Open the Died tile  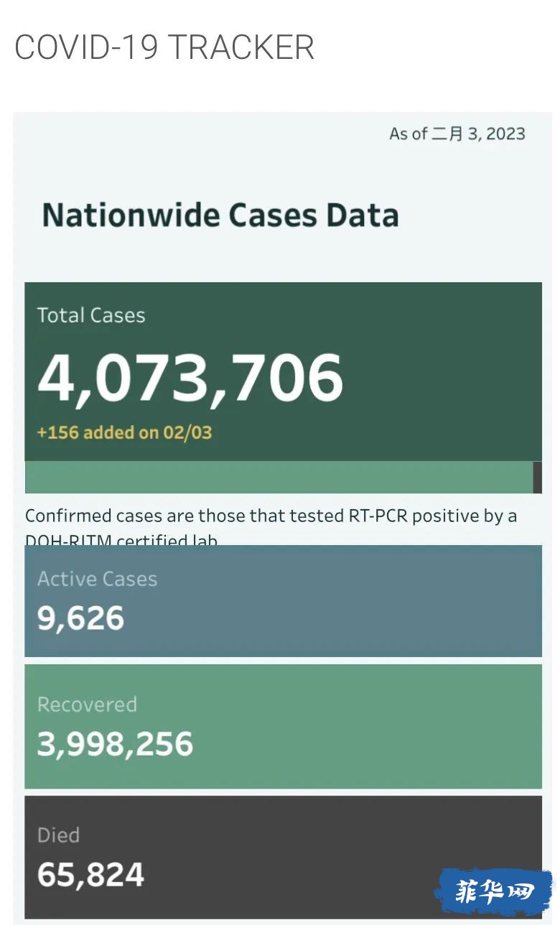[x=283, y=857]
